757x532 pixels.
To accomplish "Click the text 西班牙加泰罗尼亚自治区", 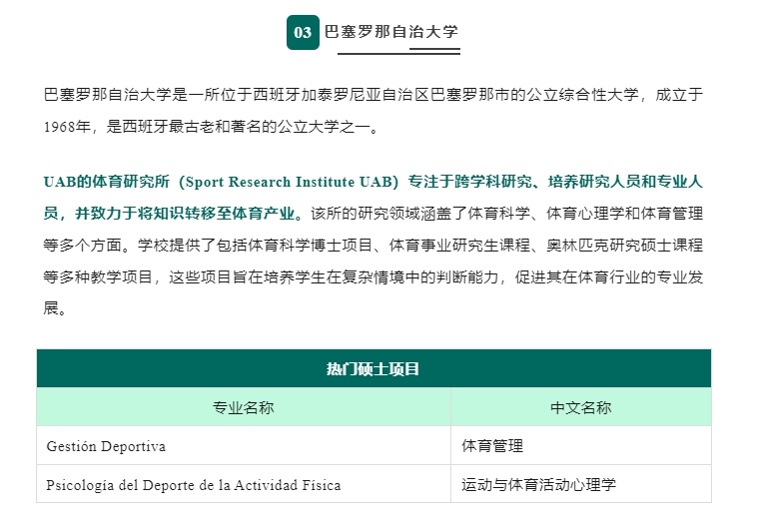I will coord(342,95).
